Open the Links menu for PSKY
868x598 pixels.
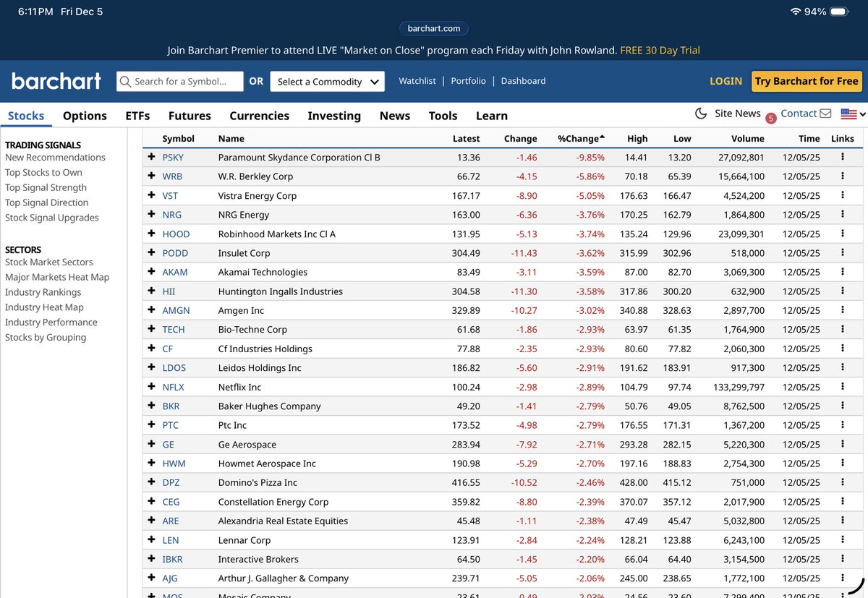tap(843, 157)
